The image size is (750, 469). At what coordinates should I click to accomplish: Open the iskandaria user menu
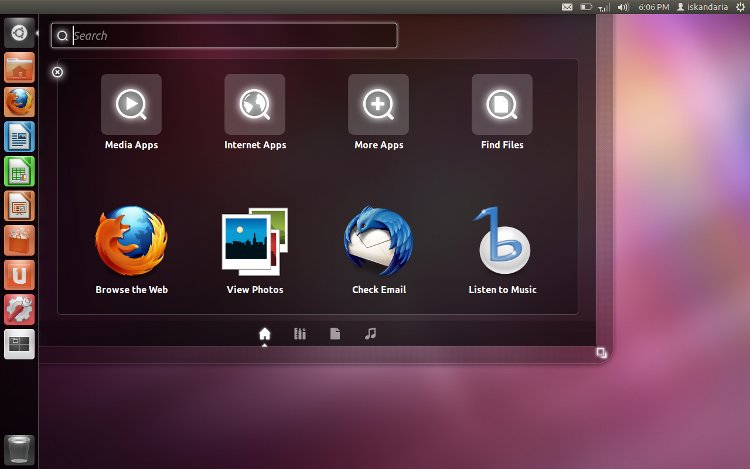click(702, 7)
